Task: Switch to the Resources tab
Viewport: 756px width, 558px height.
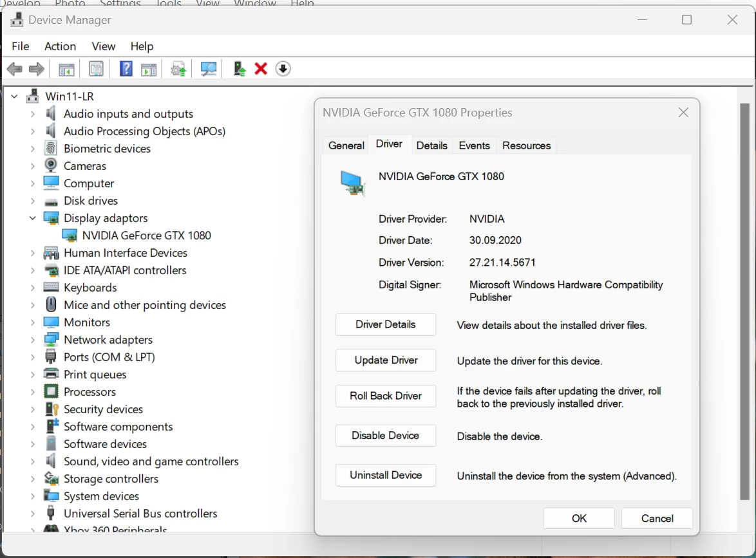Action: (526, 145)
